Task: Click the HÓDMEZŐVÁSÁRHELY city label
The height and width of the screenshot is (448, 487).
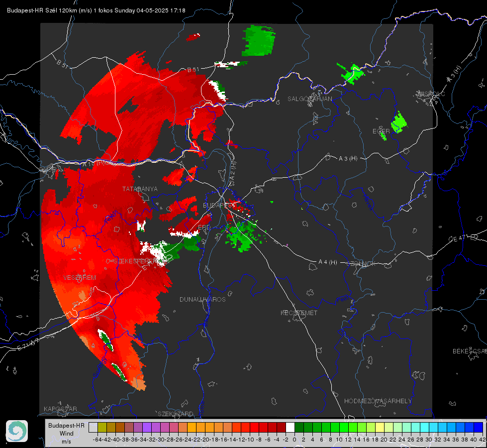Action: click(378, 401)
